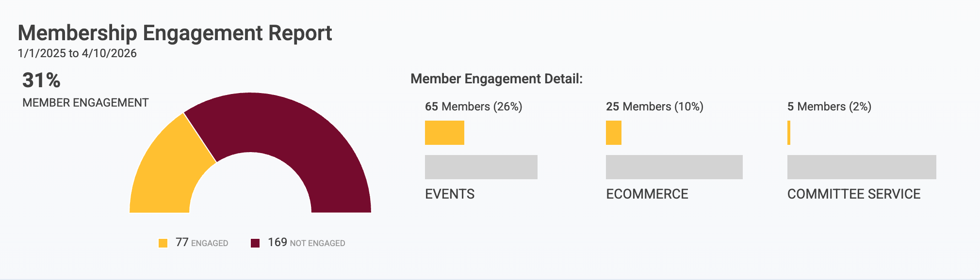Open the EVENTS category label
The image size is (980, 280).
pos(450,194)
